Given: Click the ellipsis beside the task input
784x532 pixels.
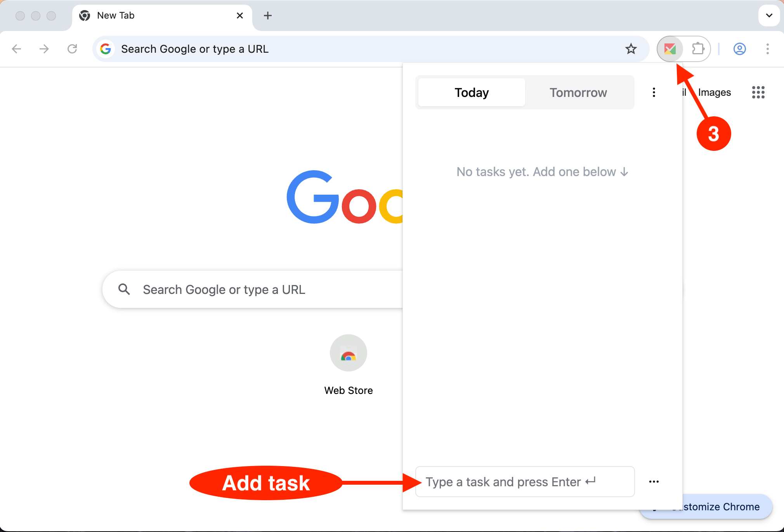Looking at the screenshot, I should point(654,482).
